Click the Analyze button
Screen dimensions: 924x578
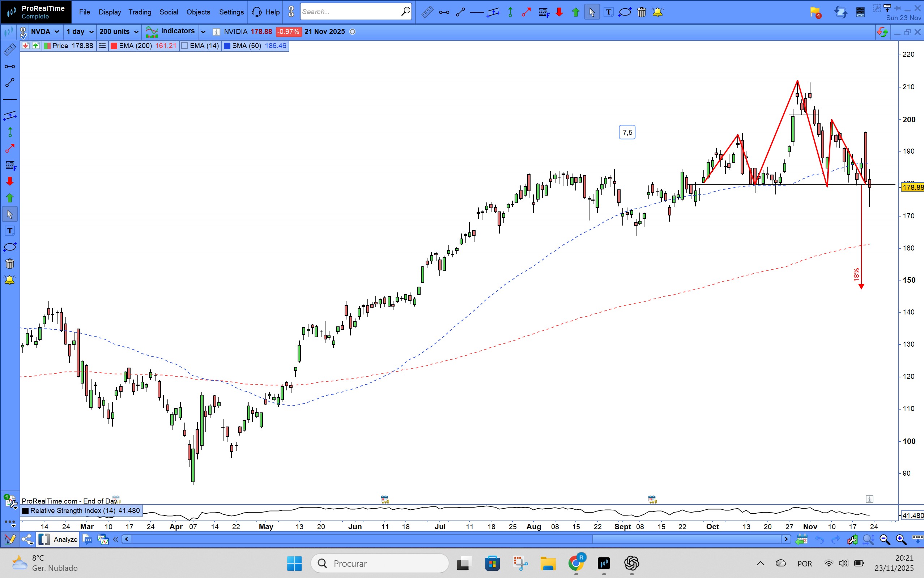[65, 539]
